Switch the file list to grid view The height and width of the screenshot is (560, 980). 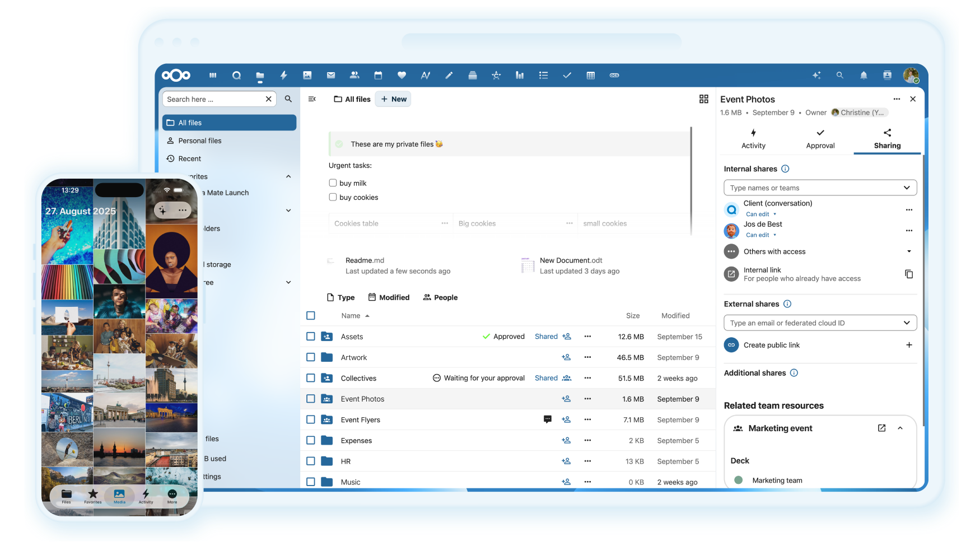pyautogui.click(x=704, y=99)
